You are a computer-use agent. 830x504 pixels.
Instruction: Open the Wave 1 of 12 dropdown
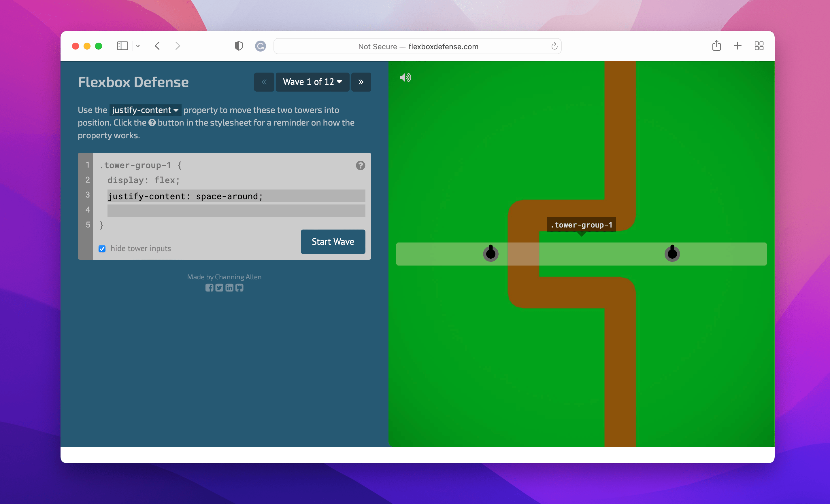point(312,82)
